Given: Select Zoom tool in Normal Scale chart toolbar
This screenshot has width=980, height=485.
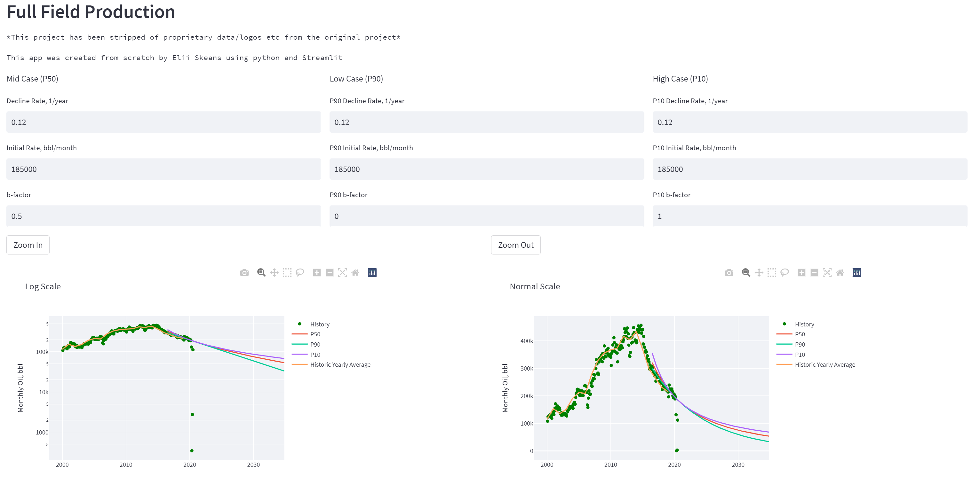Looking at the screenshot, I should (x=746, y=272).
